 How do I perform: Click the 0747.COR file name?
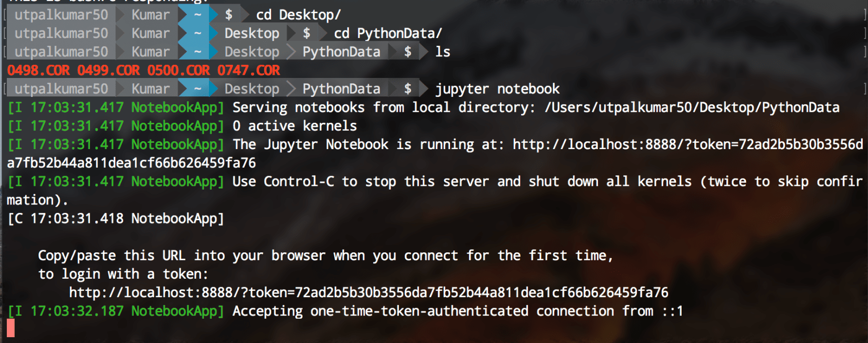248,71
